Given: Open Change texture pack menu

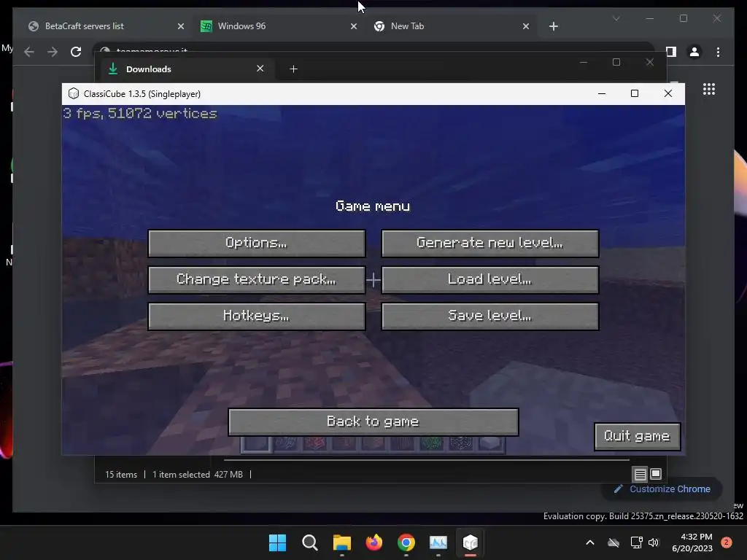Looking at the screenshot, I should coord(256,279).
